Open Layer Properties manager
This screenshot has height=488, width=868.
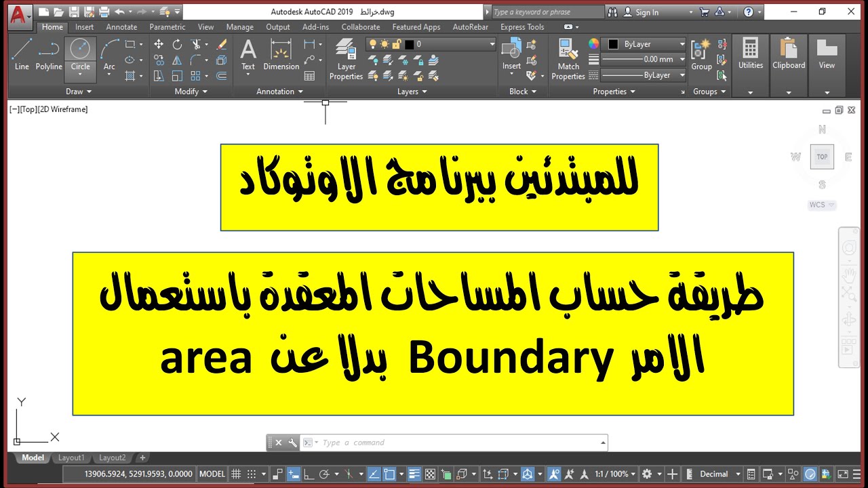pos(346,59)
